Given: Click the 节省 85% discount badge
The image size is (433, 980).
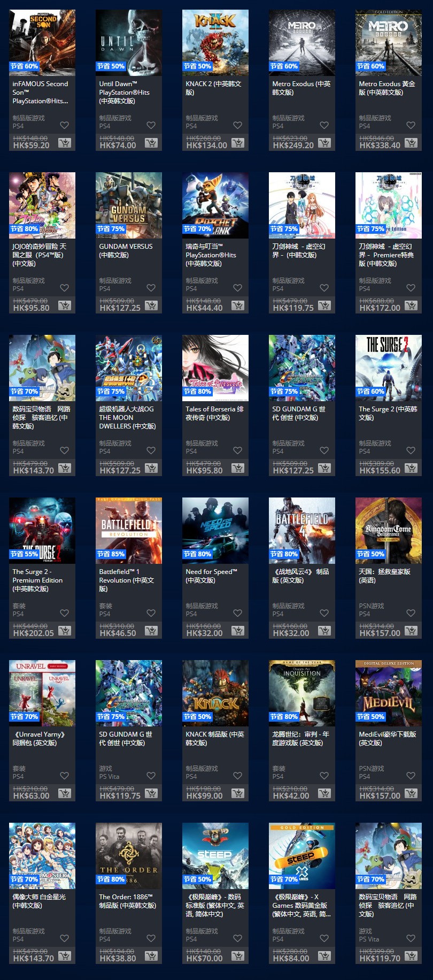Looking at the screenshot, I should pos(111,554).
